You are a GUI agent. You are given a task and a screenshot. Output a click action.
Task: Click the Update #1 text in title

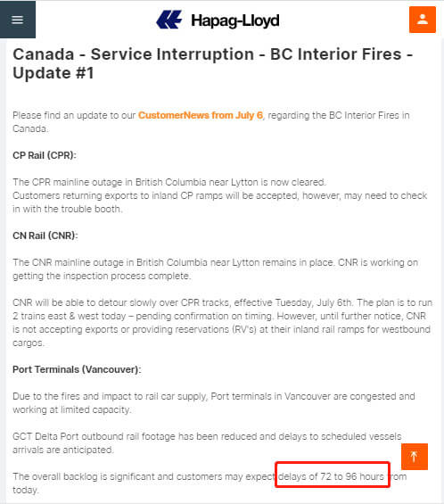tap(53, 73)
